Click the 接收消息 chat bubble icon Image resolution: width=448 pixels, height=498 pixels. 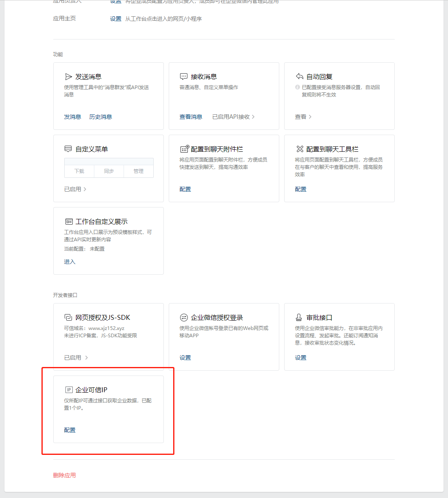pos(184,76)
